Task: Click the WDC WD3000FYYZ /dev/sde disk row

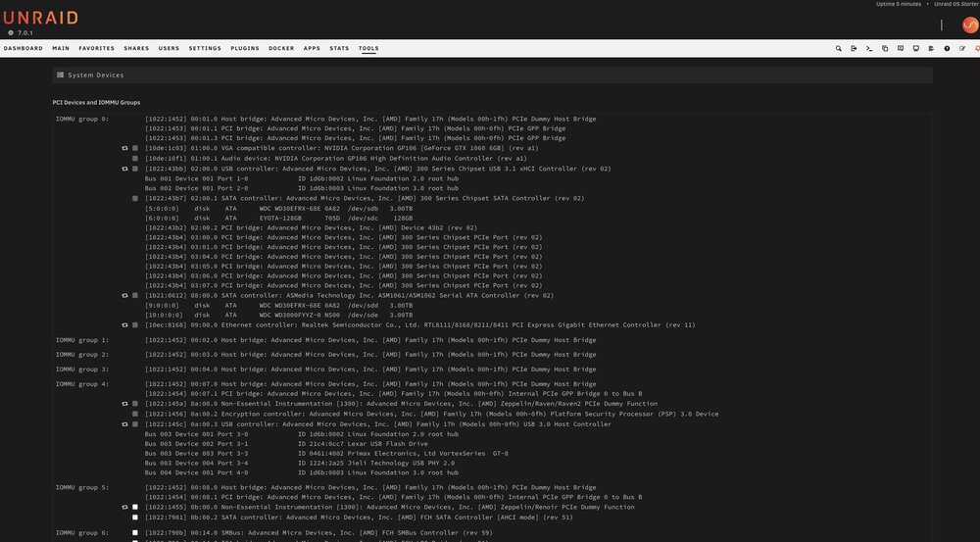Action: (x=278, y=315)
